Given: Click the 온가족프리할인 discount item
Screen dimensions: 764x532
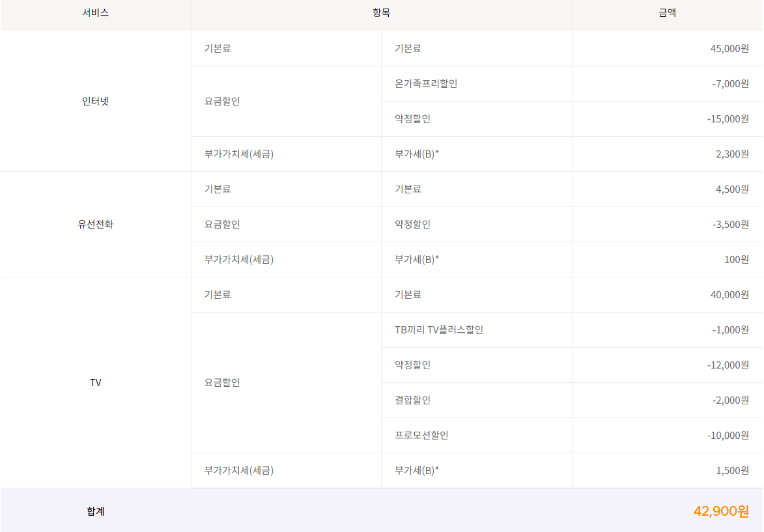Looking at the screenshot, I should (x=426, y=84).
